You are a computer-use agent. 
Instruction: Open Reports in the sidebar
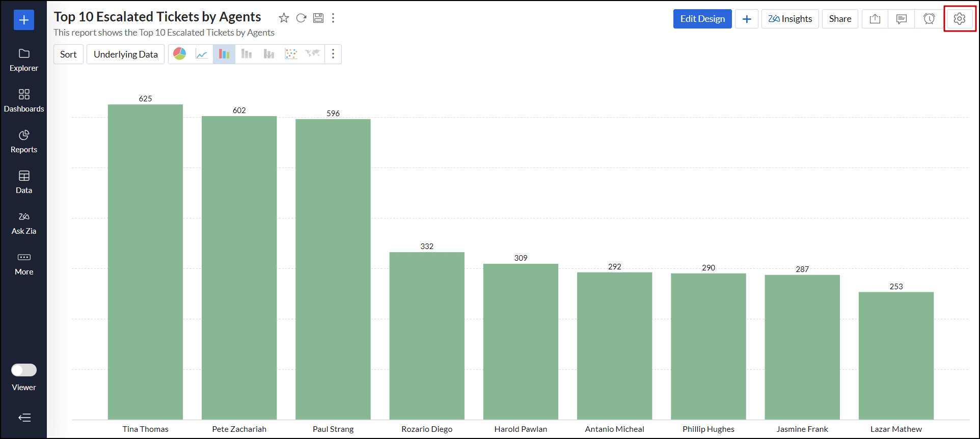24,141
